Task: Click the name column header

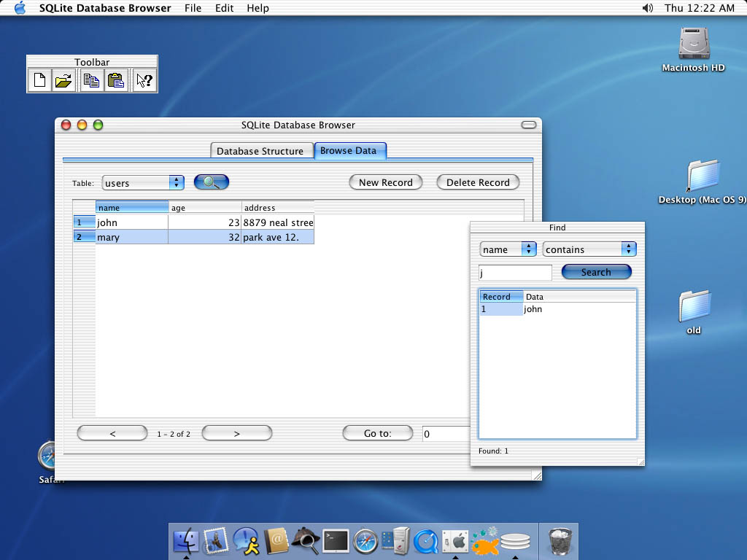Action: pyautogui.click(x=132, y=207)
